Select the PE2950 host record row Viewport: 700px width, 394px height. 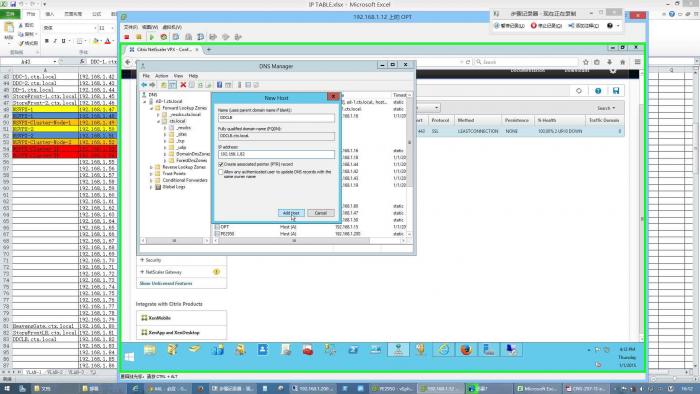[311, 234]
